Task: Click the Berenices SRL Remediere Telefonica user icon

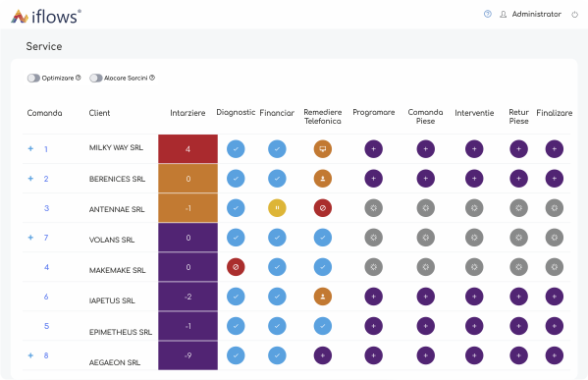Action: [x=323, y=179]
